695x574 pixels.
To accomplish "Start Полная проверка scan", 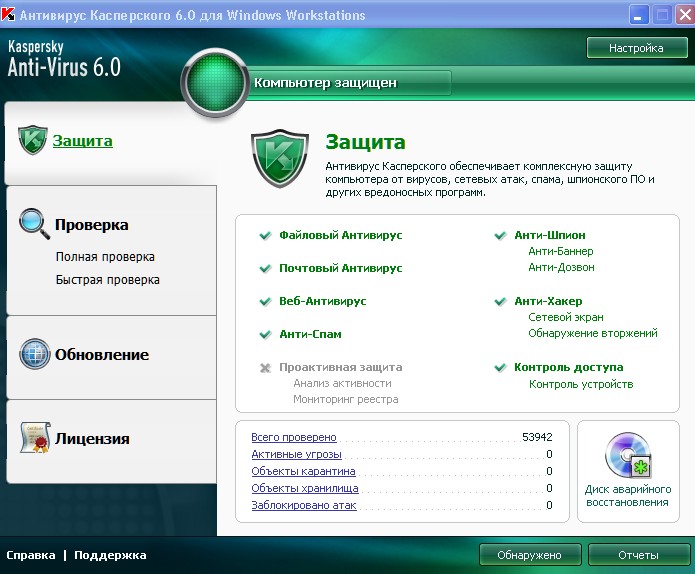I will 105,257.
